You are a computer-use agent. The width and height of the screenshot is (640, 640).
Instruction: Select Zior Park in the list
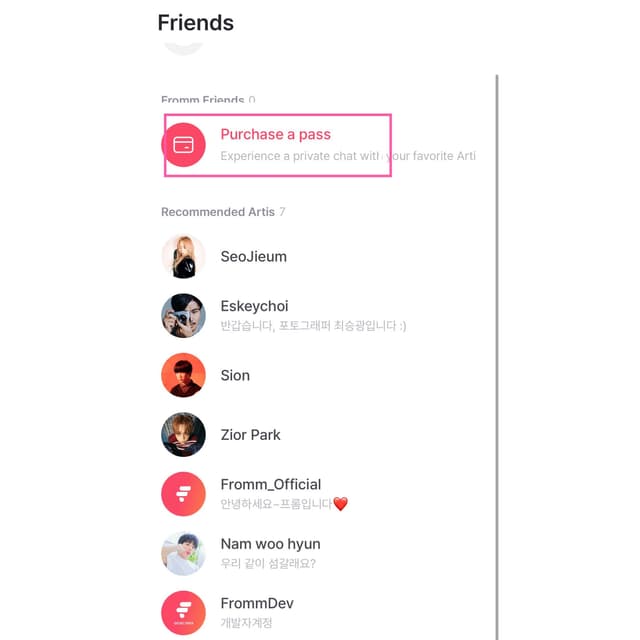250,435
